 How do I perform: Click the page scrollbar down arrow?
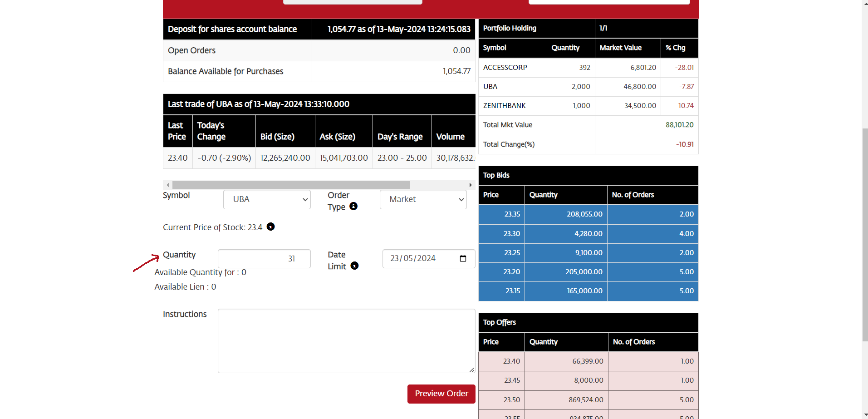pyautogui.click(x=864, y=415)
